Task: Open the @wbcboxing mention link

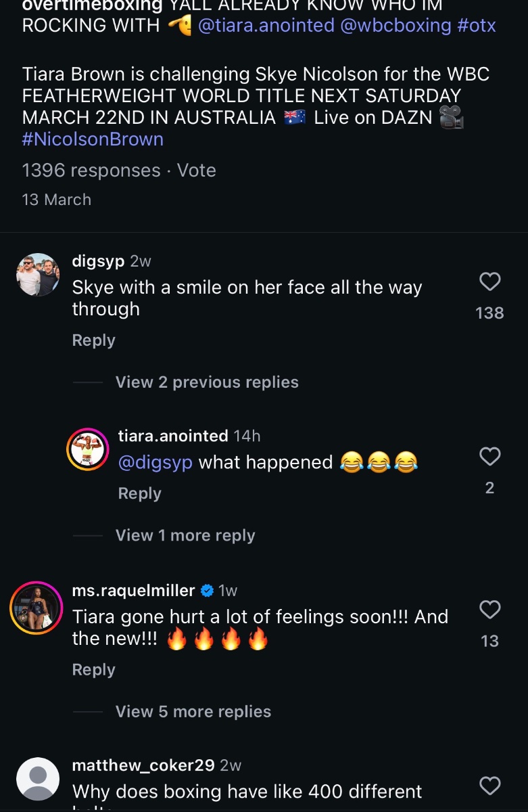Action: pyautogui.click(x=396, y=26)
